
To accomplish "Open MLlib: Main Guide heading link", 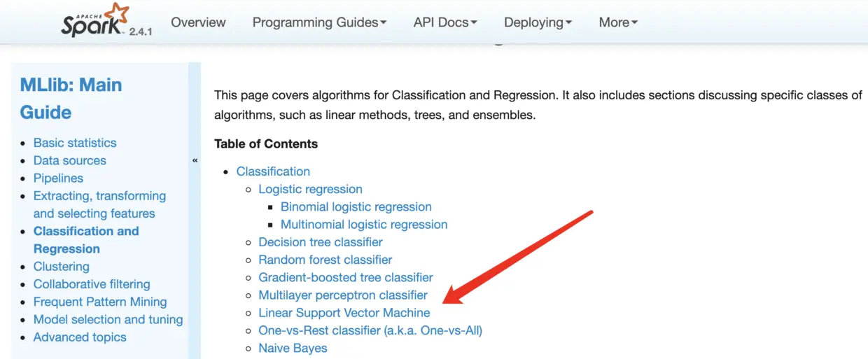I will coord(71,99).
